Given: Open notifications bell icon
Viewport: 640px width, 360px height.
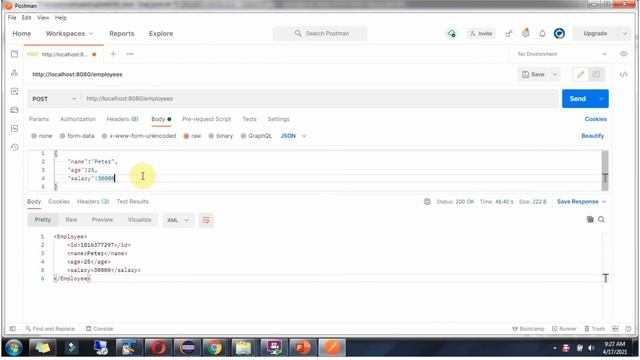Looking at the screenshot, I should coord(542,33).
